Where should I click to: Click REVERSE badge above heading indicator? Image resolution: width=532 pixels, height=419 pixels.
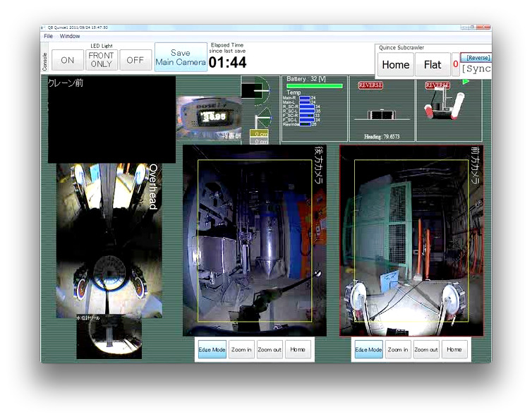click(x=370, y=85)
